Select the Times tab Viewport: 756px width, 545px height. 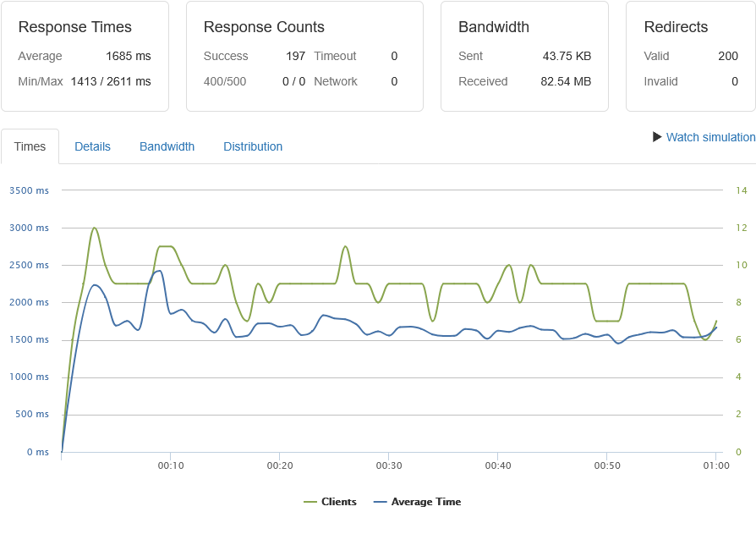(30, 146)
